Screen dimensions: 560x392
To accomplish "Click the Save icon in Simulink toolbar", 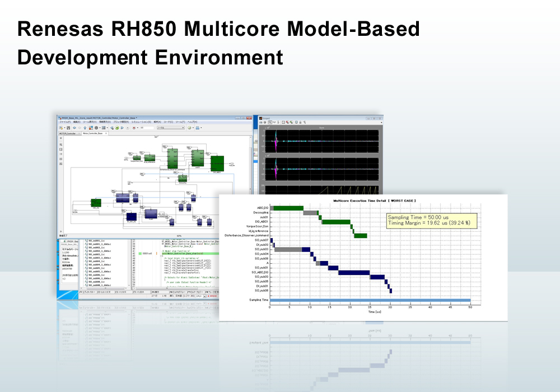I will [x=67, y=128].
